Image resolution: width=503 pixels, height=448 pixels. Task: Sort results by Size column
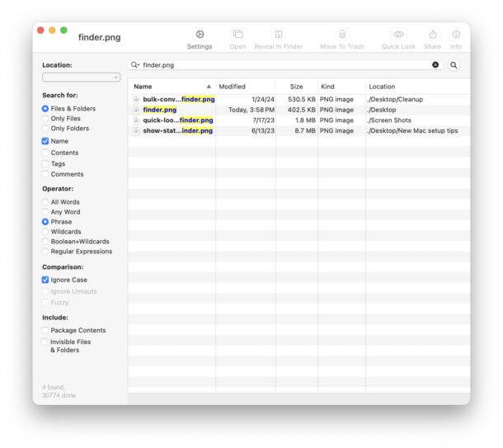click(x=295, y=87)
